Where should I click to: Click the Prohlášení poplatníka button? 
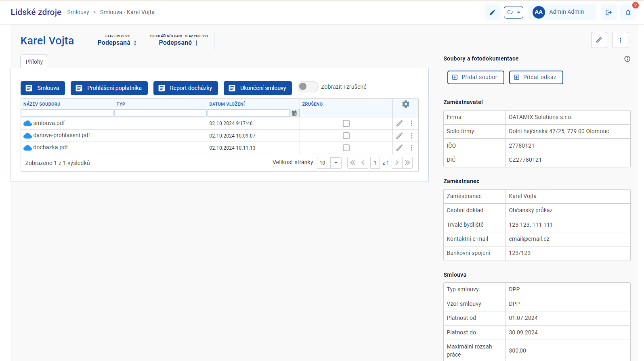(x=109, y=88)
